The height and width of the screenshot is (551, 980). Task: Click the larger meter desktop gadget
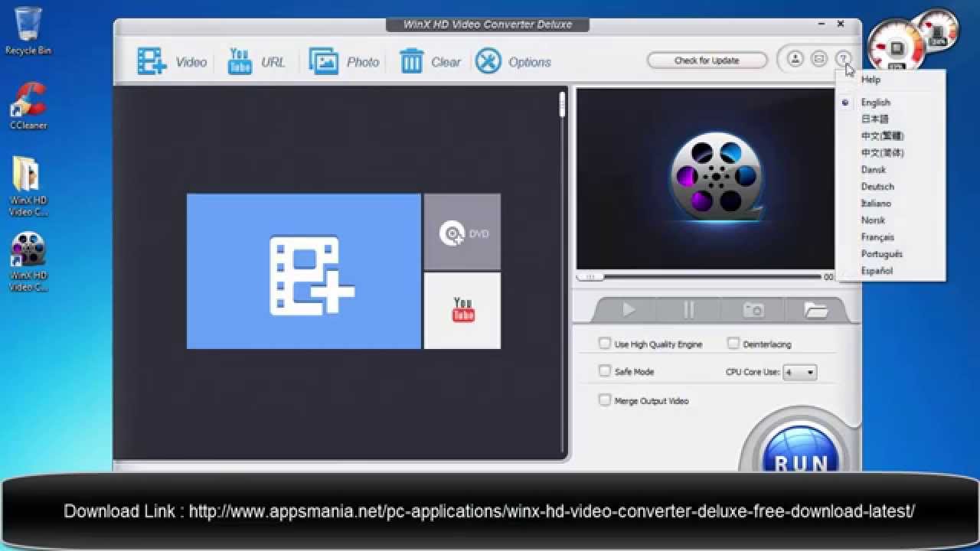pos(897,47)
